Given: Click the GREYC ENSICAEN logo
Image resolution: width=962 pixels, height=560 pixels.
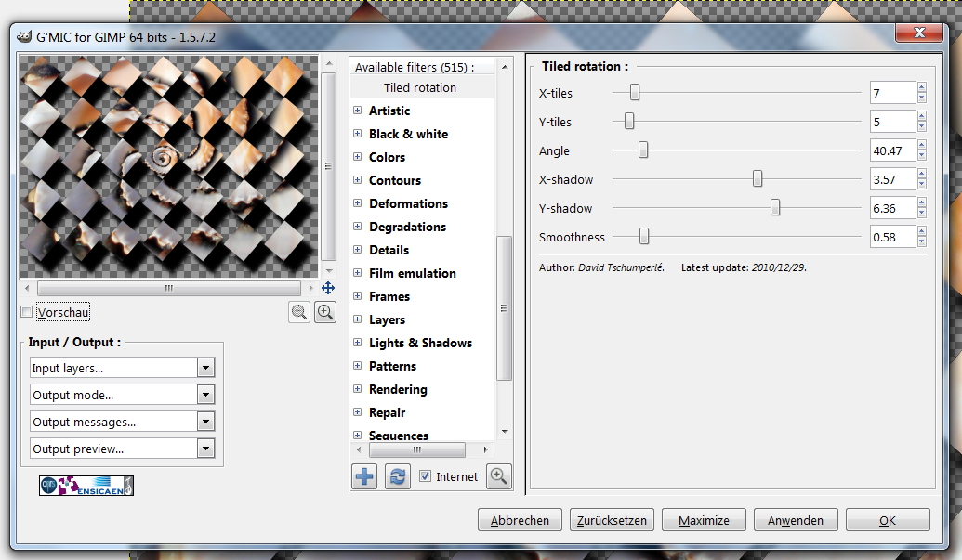Looking at the screenshot, I should click(x=86, y=485).
